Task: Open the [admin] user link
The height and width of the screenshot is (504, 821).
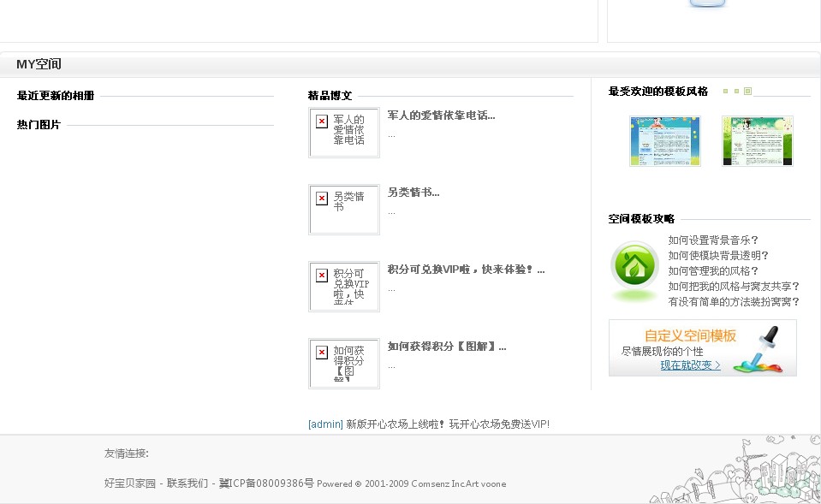Action: 325,424
